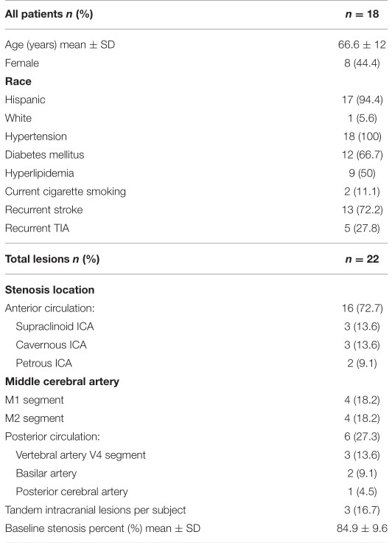Click the 'Current cigarette smoking' label
This screenshot has height=543, width=392.
click(66, 192)
